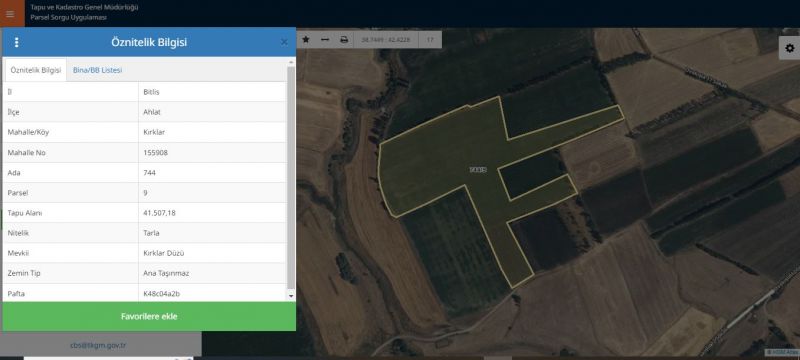800x360 pixels.
Task: Open the cbs@tkgm.gov.tr email link
Action: tap(98, 345)
